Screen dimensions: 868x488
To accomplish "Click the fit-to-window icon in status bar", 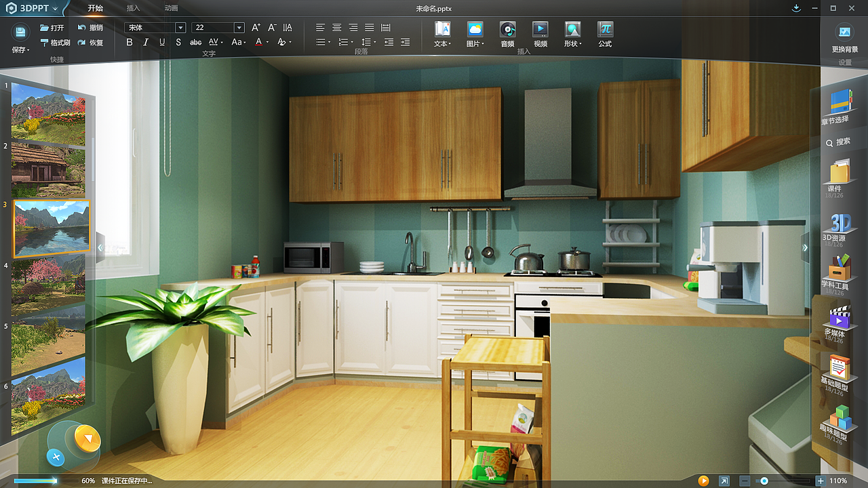I will tap(724, 481).
